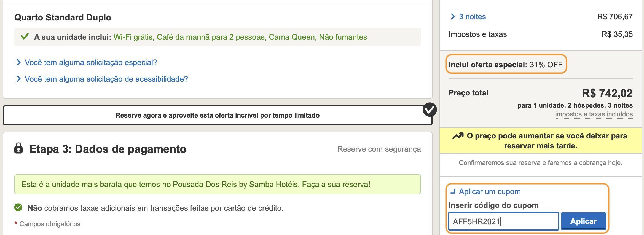Collapse the Aplicar um cupom section
644x235 pixels.
pos(490,191)
